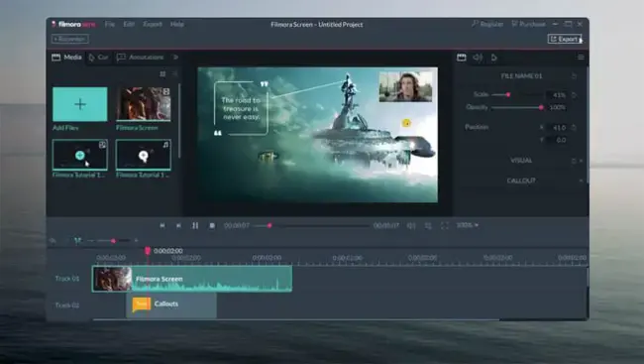Click the split/cut tool icon

[77, 241]
